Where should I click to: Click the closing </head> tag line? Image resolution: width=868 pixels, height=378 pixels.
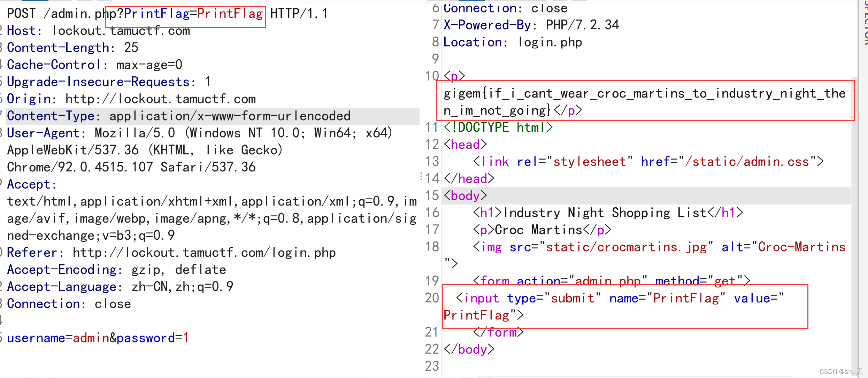click(469, 179)
